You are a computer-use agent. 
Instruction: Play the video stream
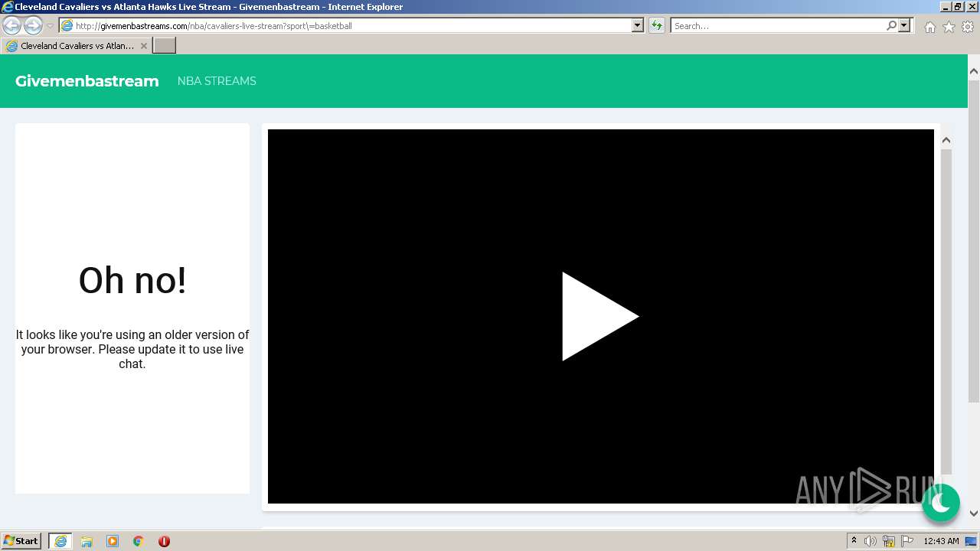tap(600, 316)
